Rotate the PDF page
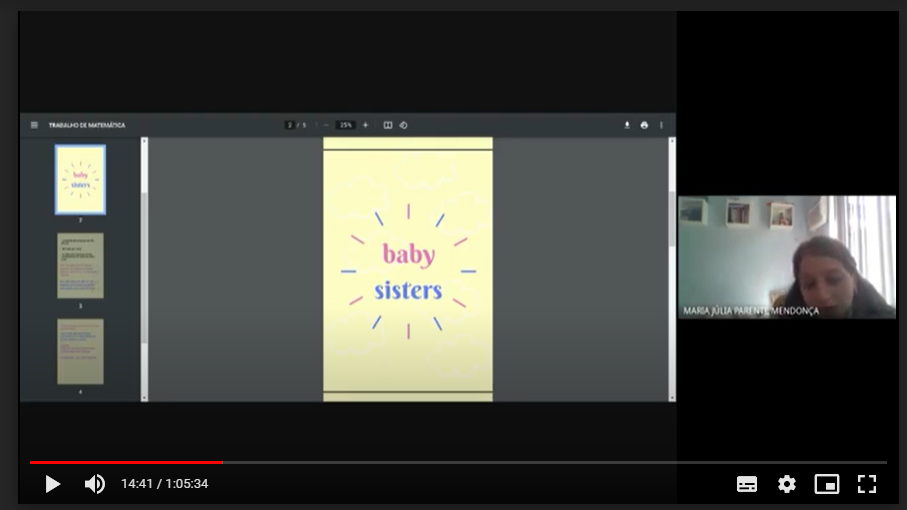The height and width of the screenshot is (510, 907). [x=403, y=125]
